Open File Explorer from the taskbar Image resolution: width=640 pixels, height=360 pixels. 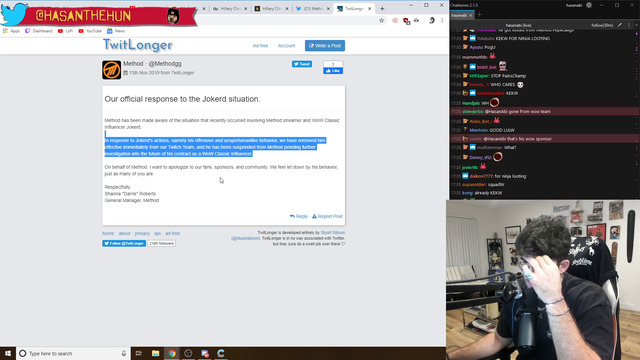point(156,353)
